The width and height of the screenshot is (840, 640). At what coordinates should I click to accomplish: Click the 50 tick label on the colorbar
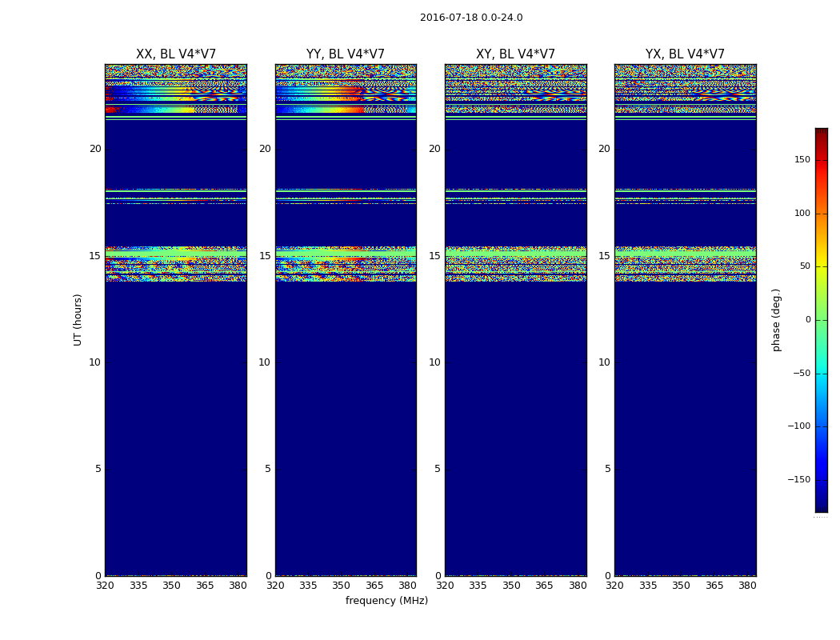[x=805, y=266]
